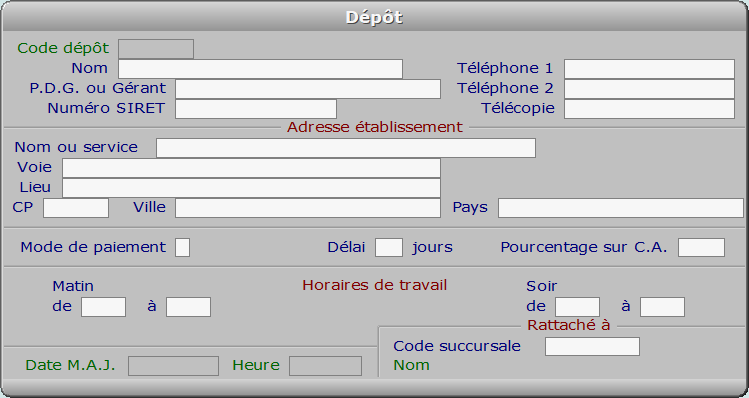Click the Heure field
Image resolution: width=749 pixels, height=398 pixels.
click(325, 366)
